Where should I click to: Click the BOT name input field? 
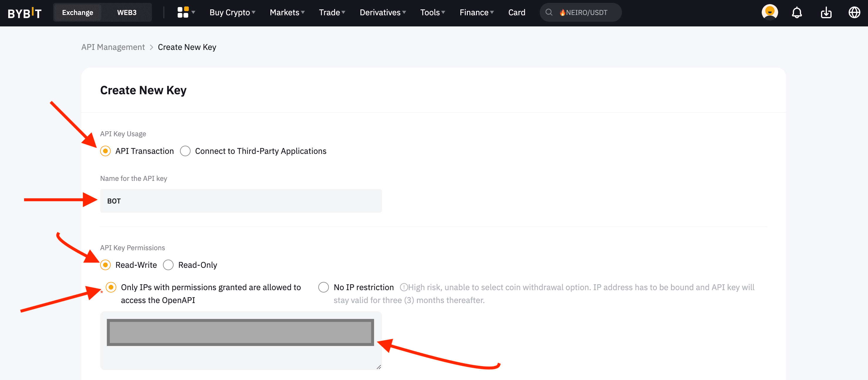(x=241, y=201)
